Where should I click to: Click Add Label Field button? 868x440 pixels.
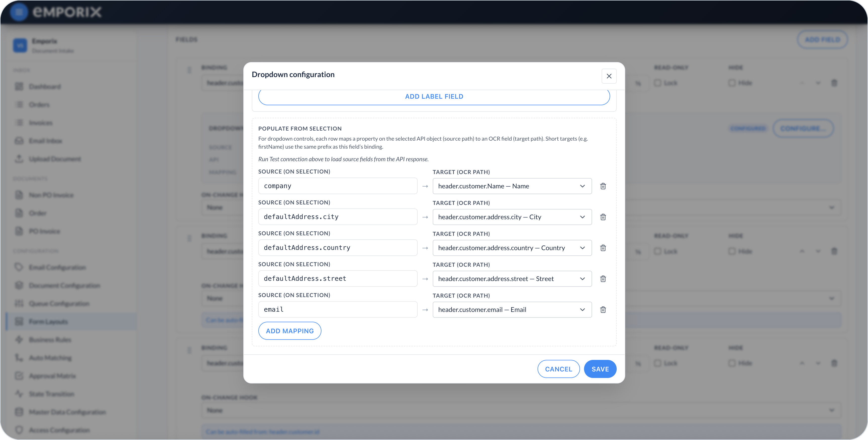[x=434, y=97]
